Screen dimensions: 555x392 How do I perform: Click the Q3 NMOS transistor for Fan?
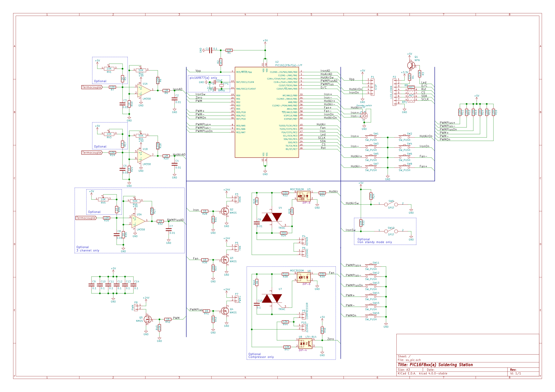pyautogui.click(x=225, y=260)
